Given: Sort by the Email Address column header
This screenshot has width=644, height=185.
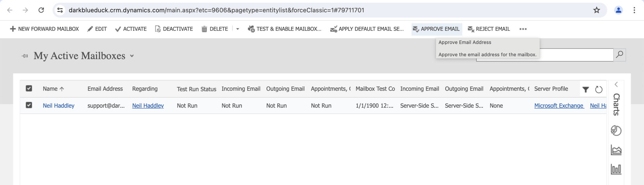Looking at the screenshot, I should click(105, 89).
